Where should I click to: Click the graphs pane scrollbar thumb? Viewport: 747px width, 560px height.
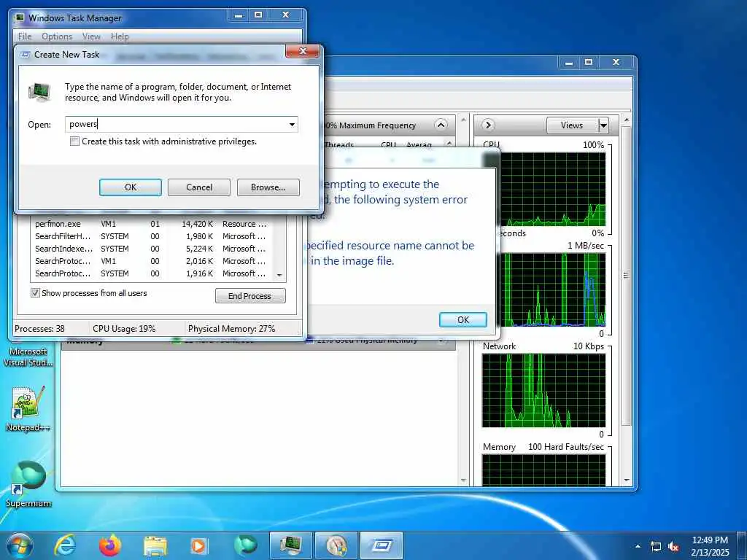(626, 276)
